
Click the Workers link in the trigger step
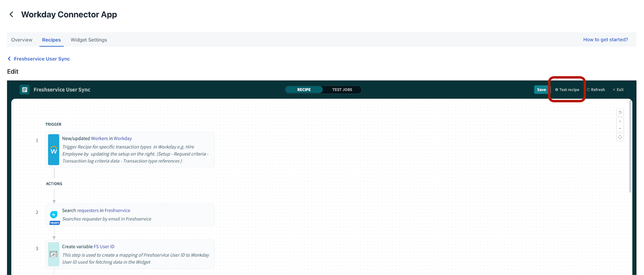99,138
